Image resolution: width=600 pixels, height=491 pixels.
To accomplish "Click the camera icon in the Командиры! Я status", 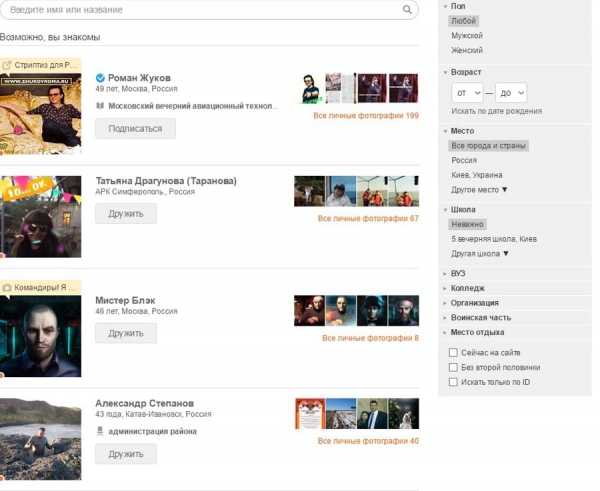I will pos(7,287).
